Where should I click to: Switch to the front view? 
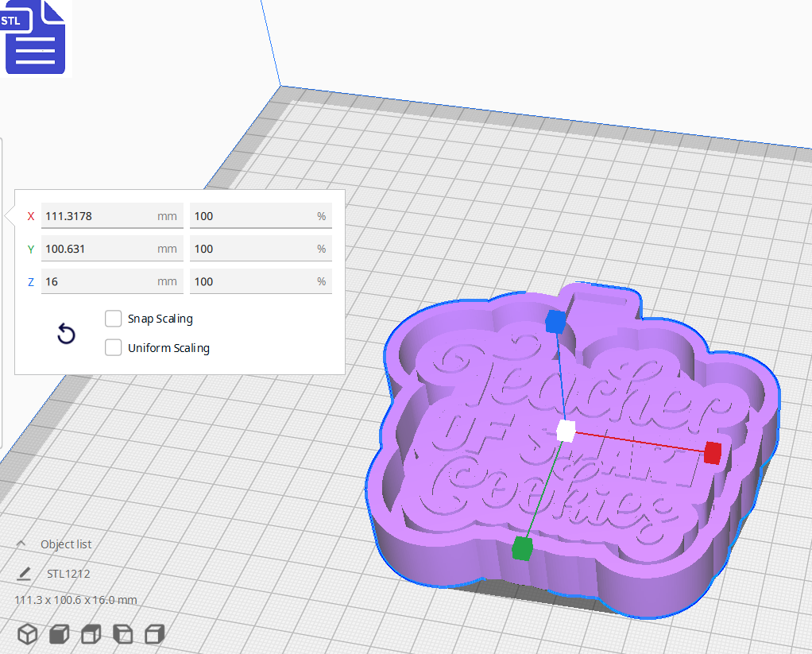pos(59,633)
